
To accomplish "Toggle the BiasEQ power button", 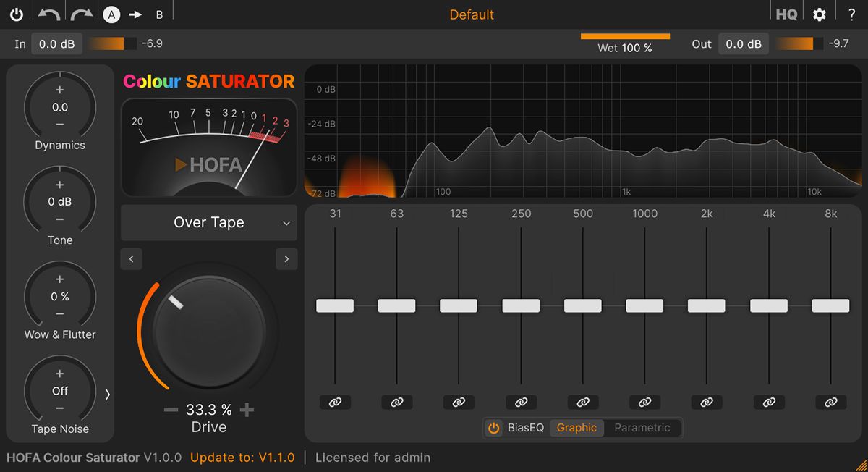I will click(x=494, y=428).
